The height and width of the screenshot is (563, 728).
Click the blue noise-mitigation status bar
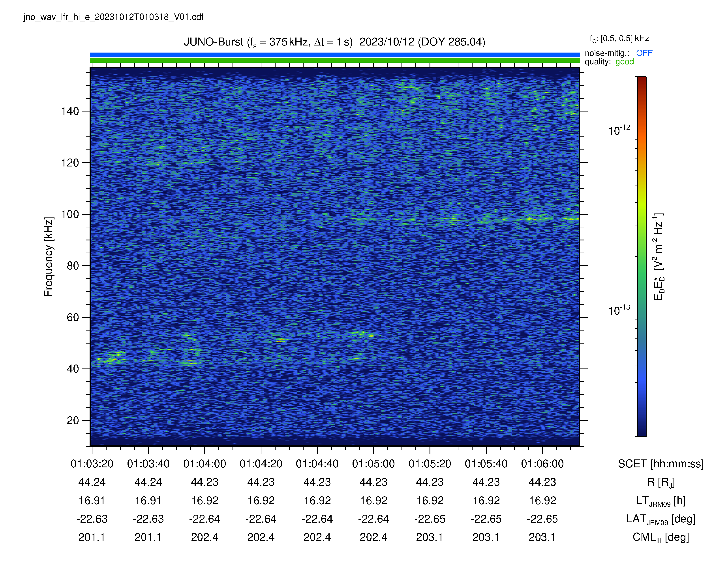335,55
